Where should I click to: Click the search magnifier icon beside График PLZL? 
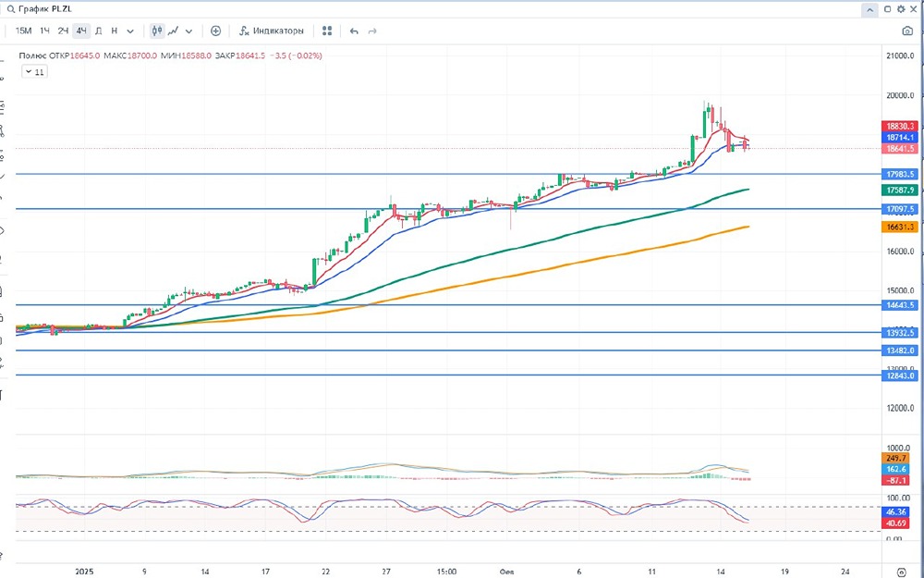[x=10, y=9]
